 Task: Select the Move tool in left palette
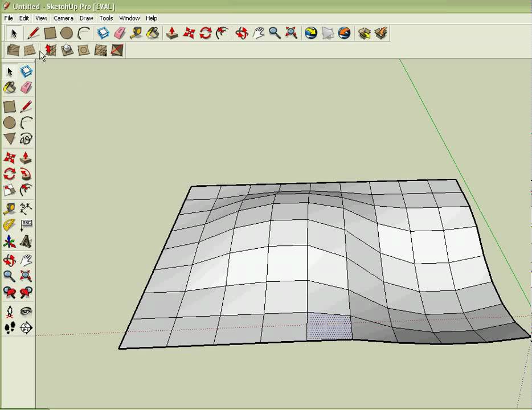point(10,158)
